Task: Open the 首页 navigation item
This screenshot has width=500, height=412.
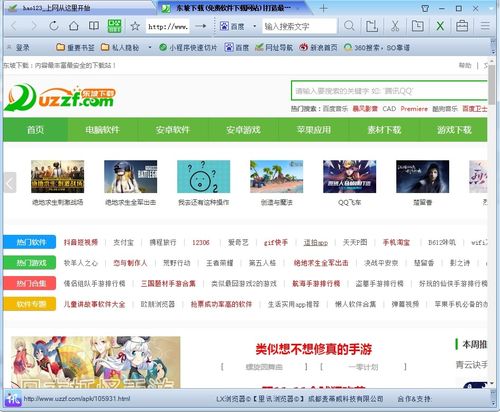Action: (x=36, y=130)
